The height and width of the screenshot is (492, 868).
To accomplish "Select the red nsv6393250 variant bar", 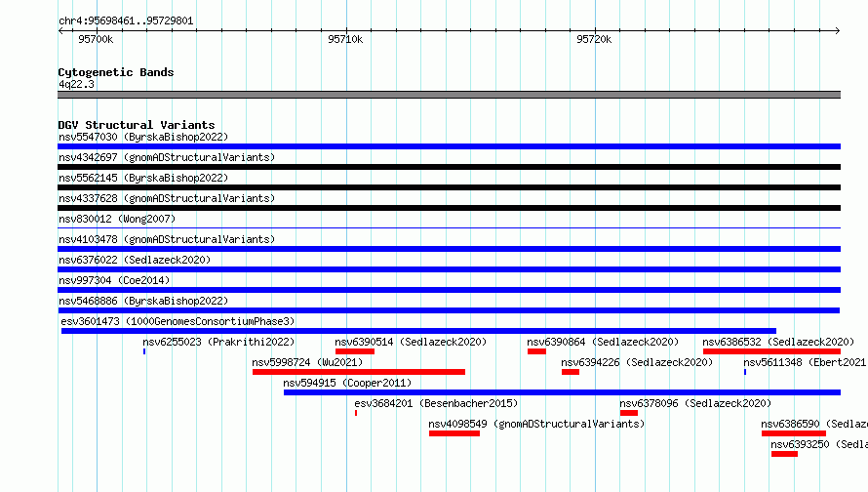I will 784,454.
